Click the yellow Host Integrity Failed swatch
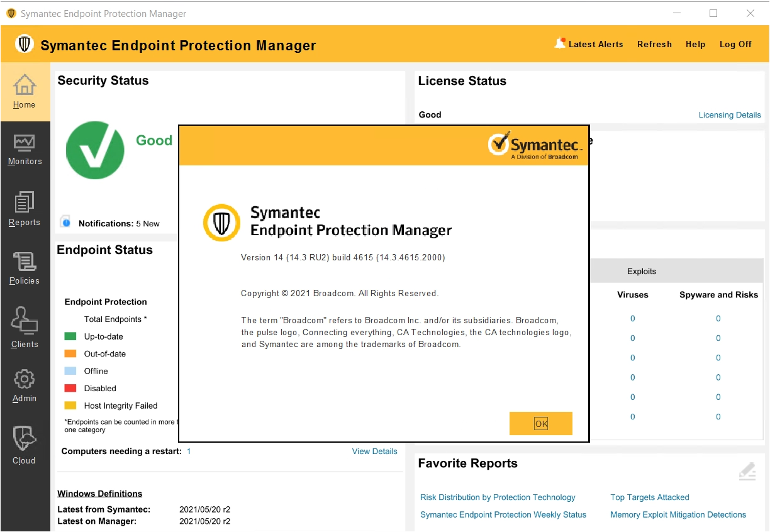Image resolution: width=770 pixels, height=532 pixels. tap(70, 406)
